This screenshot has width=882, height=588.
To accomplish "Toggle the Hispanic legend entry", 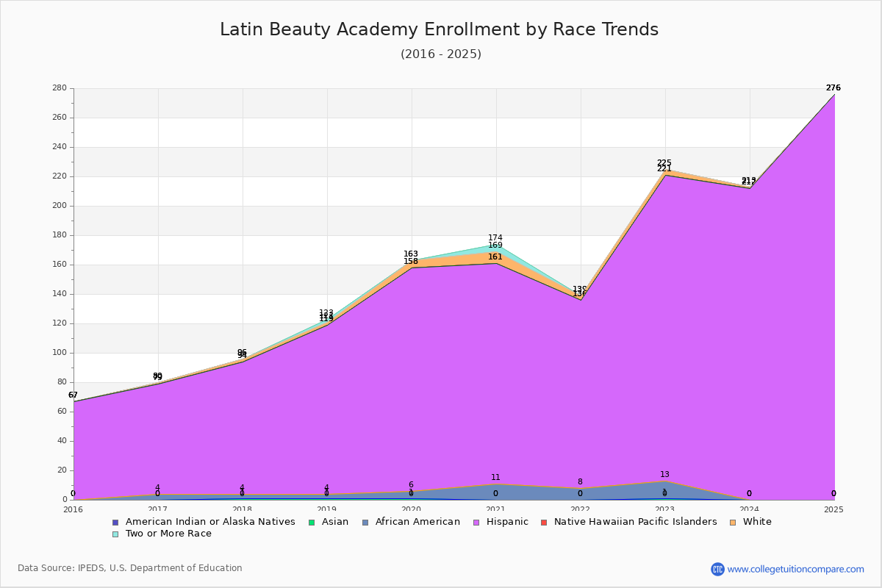I will (x=501, y=522).
